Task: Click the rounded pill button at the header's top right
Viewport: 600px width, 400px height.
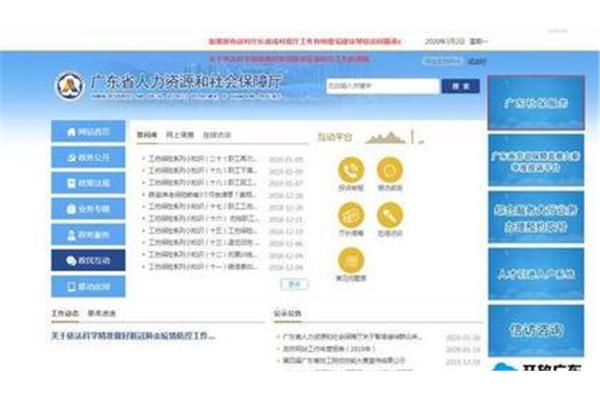Action: [442, 61]
